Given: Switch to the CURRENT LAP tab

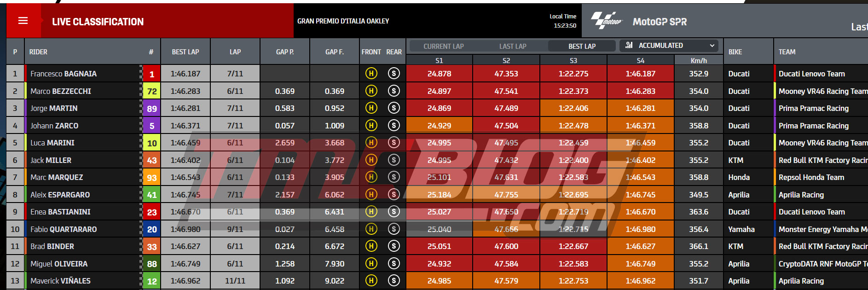Looking at the screenshot, I should 443,46.
